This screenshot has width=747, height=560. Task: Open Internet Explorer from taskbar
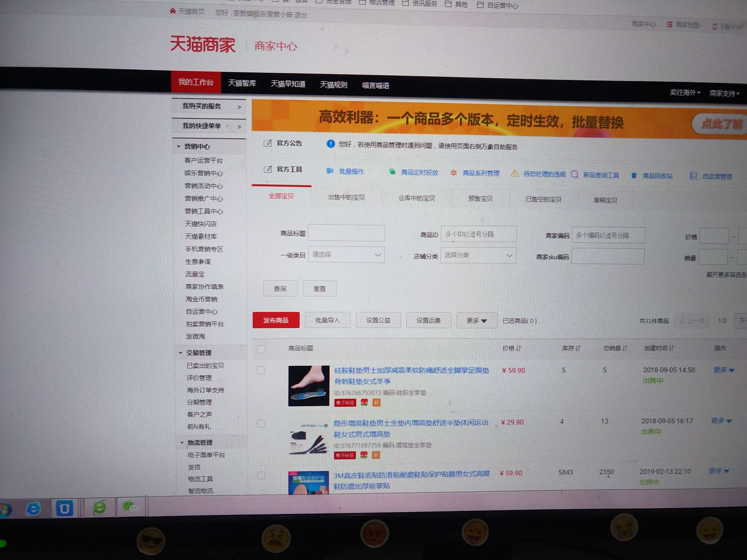coord(33,509)
